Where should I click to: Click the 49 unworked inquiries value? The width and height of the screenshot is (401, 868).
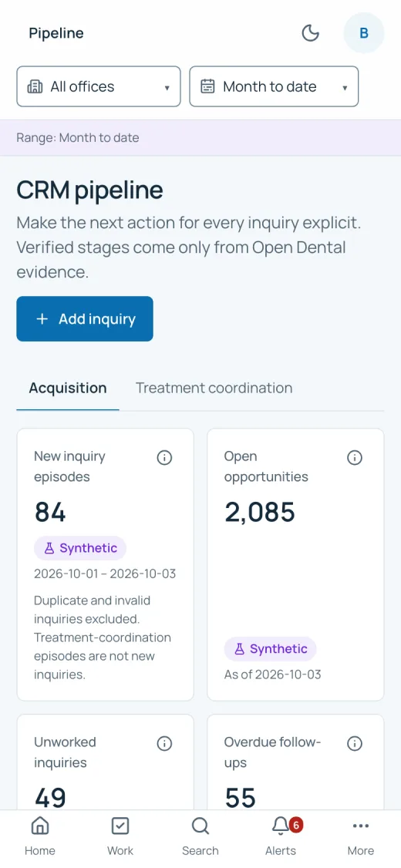click(x=50, y=798)
